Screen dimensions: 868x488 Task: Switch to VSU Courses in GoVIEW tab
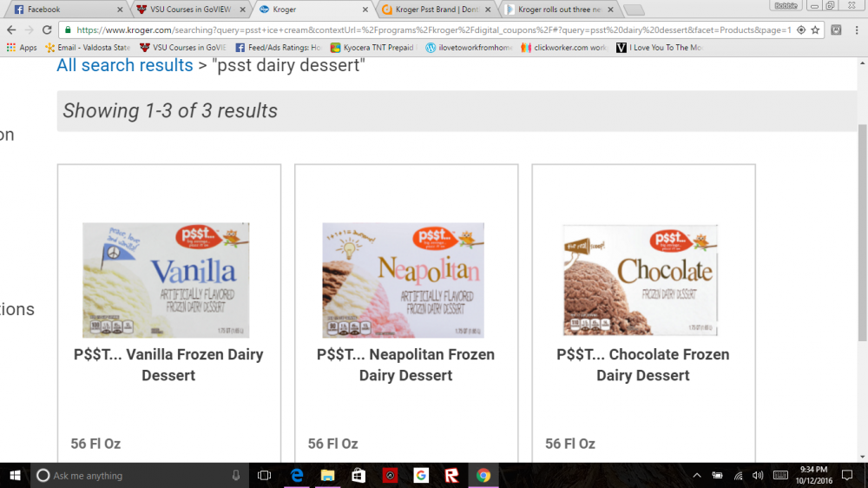pos(191,10)
